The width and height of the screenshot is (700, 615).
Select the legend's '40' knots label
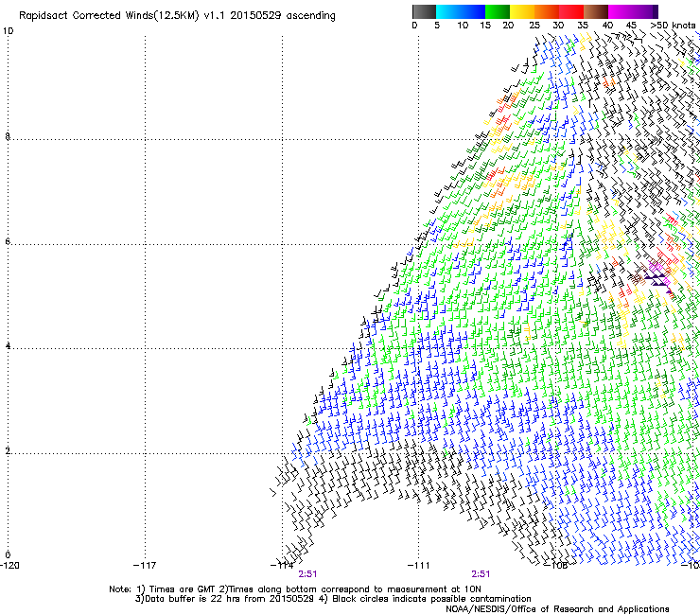(x=607, y=26)
